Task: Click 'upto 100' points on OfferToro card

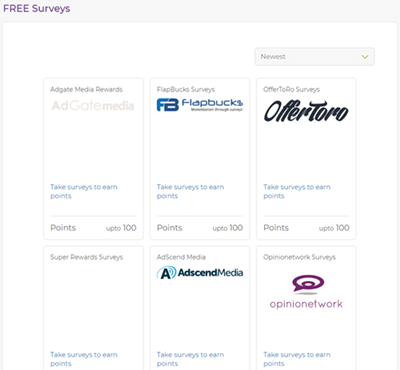Action: click(x=334, y=228)
